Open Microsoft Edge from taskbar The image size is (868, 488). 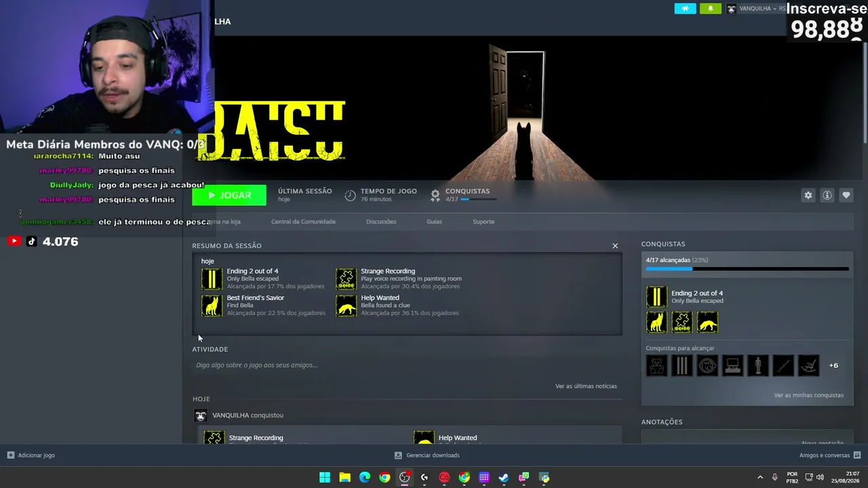coord(365,477)
